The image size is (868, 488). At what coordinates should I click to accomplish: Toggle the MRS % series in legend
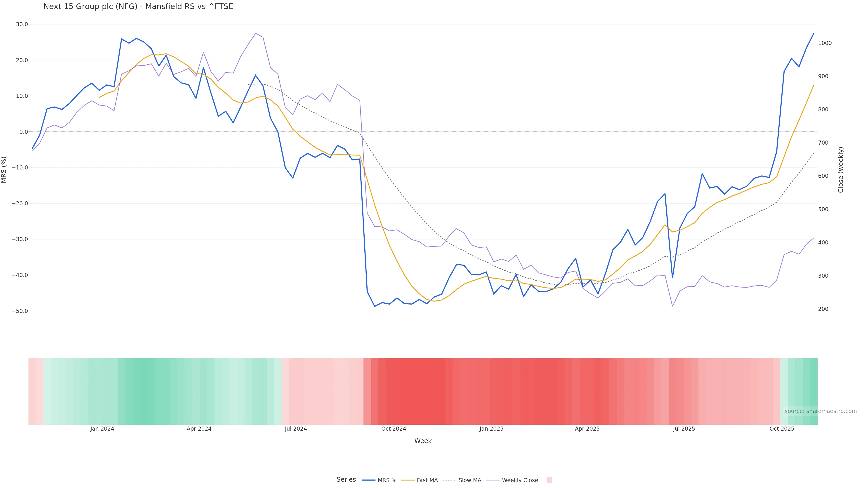pos(380,480)
